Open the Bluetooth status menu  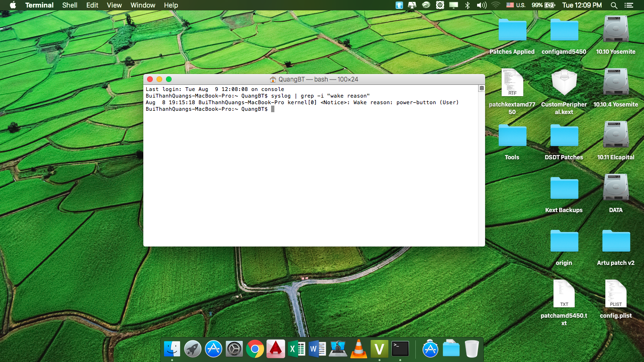pyautogui.click(x=467, y=5)
